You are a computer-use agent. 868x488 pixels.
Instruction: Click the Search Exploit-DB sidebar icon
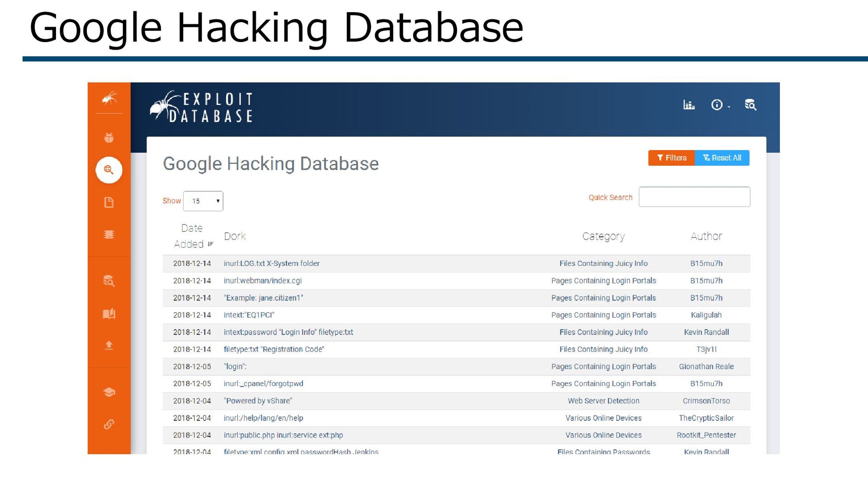click(109, 281)
